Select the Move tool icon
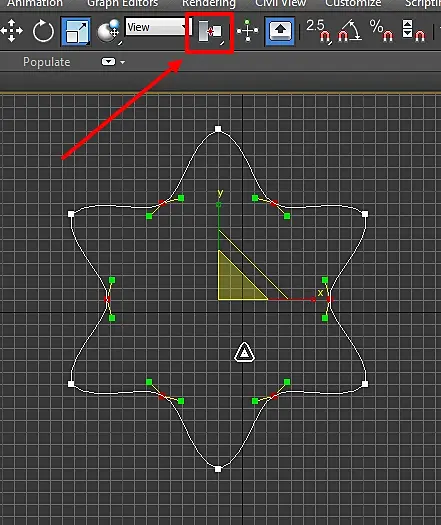441x525 pixels. coord(11,31)
